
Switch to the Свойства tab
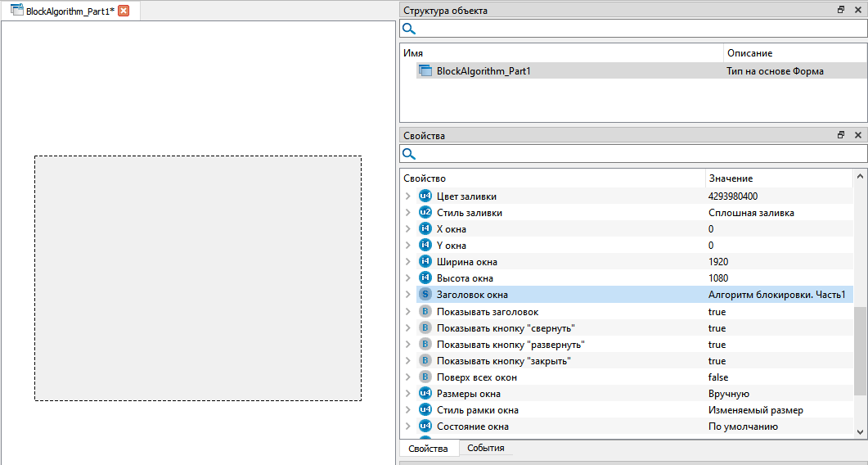pos(428,449)
